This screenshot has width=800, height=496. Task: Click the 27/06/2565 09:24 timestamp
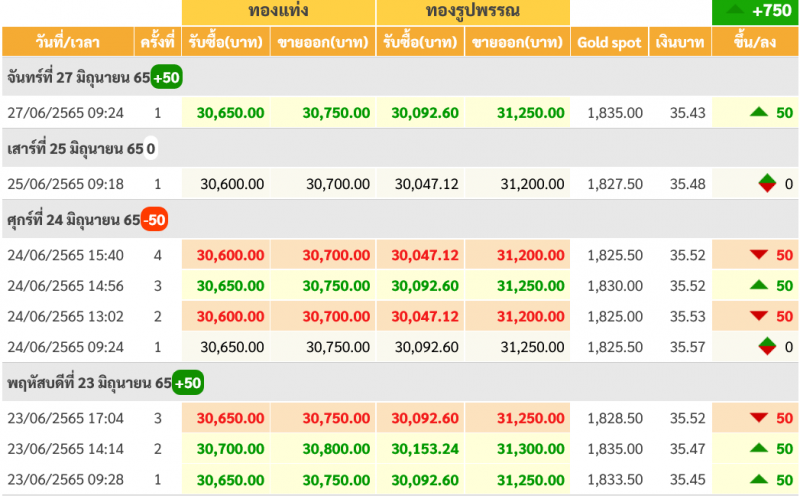[65, 113]
